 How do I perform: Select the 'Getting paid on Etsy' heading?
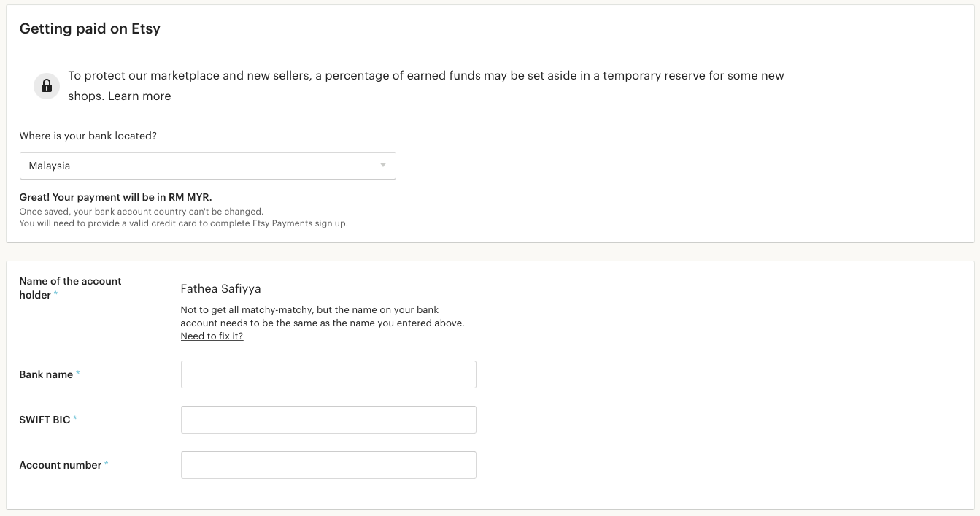click(90, 29)
